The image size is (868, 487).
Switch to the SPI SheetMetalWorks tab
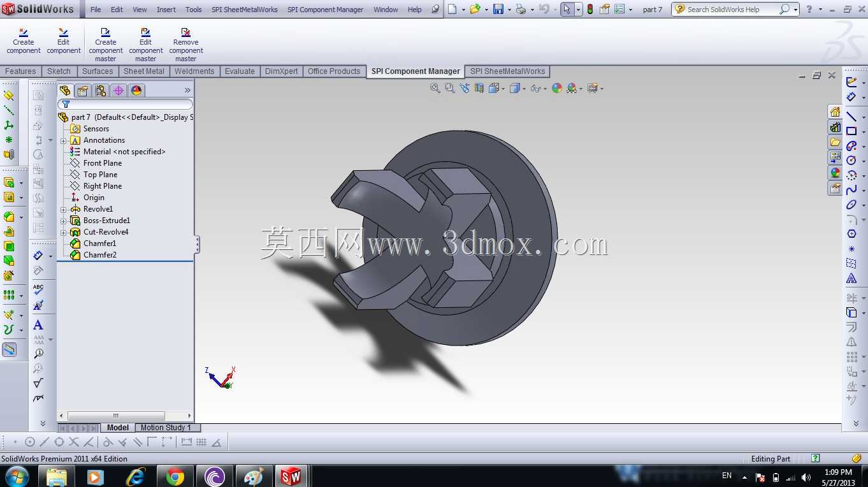coord(508,71)
